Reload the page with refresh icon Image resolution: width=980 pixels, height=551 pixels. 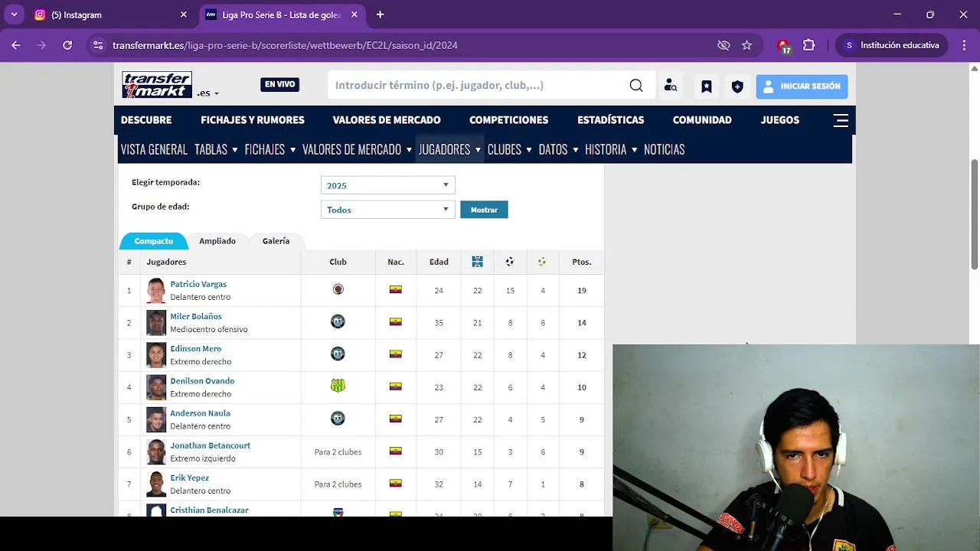[67, 45]
